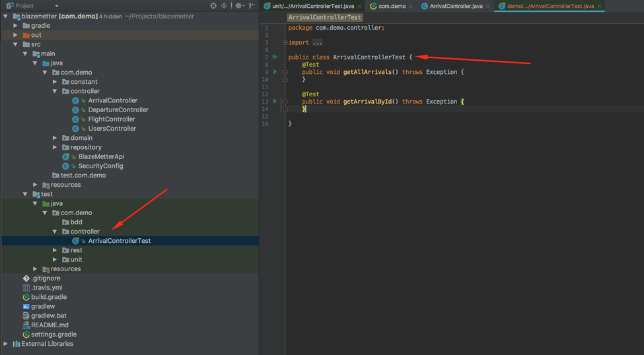The width and height of the screenshot is (644, 355).
Task: Switch to the com.demo tab
Action: pos(392,6)
